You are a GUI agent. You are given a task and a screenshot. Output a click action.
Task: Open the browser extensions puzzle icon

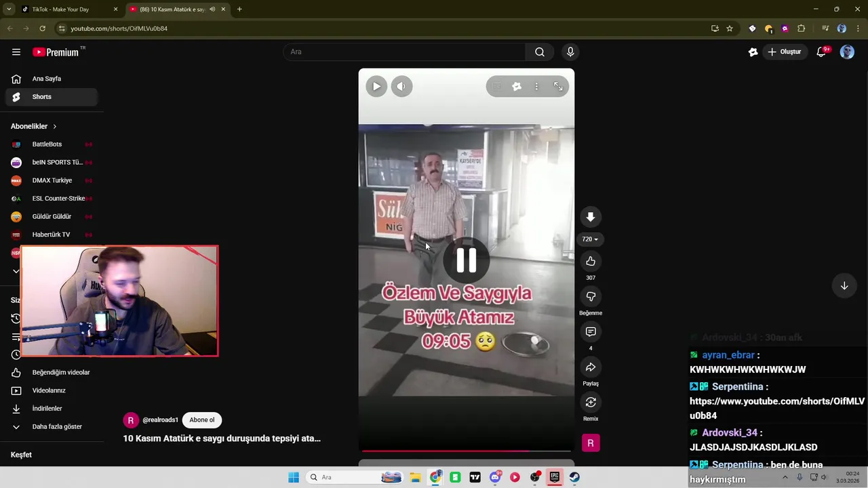(802, 28)
